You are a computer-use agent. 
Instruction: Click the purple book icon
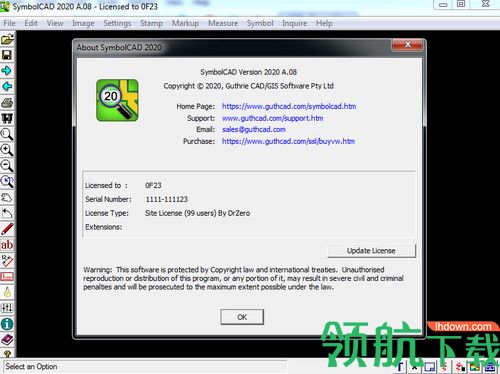7,340
